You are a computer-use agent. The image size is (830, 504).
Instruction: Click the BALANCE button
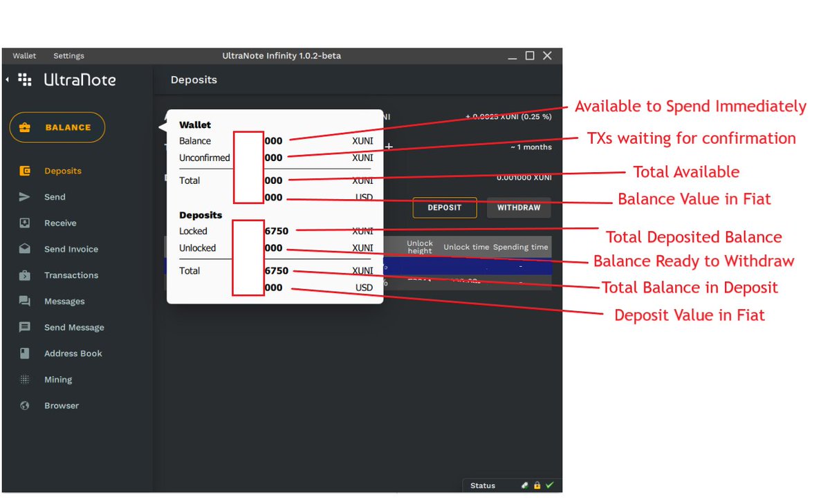[x=57, y=127]
